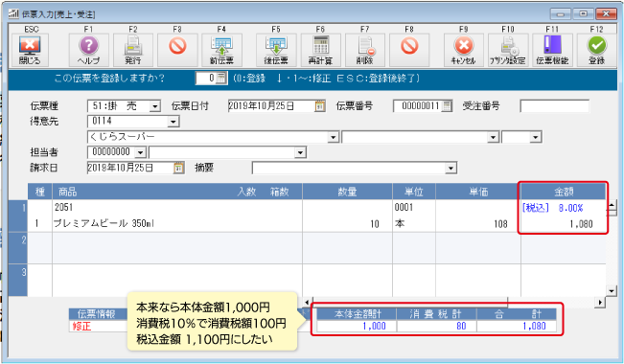Open calculator icon beside registration prompt field
This screenshot has height=364, width=624.
tap(221, 78)
